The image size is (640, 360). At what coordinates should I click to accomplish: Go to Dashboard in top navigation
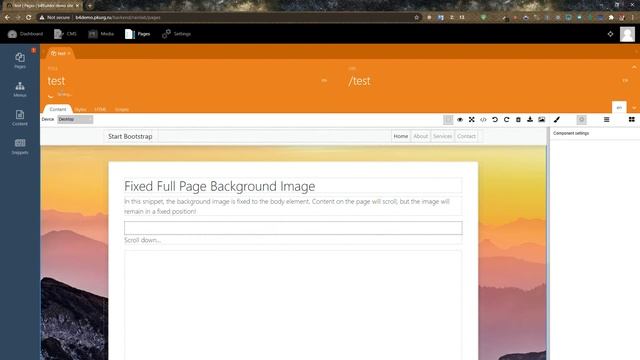pyautogui.click(x=25, y=34)
